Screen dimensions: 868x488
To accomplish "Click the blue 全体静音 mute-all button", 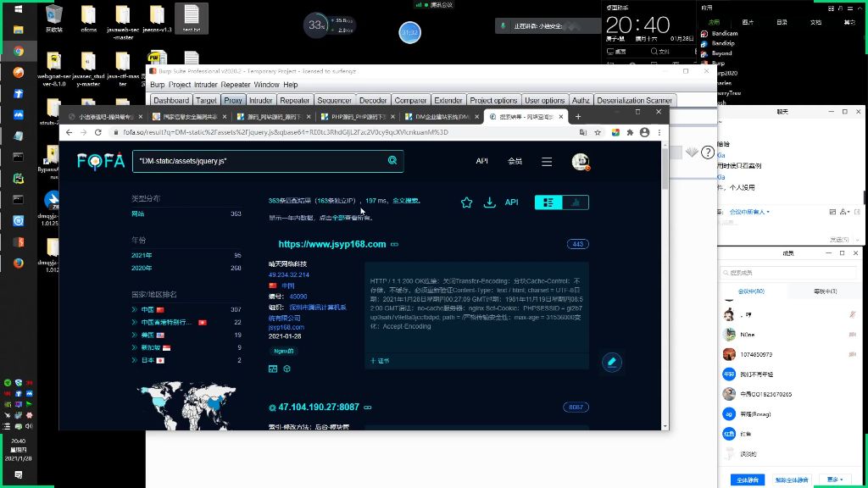I will click(x=748, y=480).
